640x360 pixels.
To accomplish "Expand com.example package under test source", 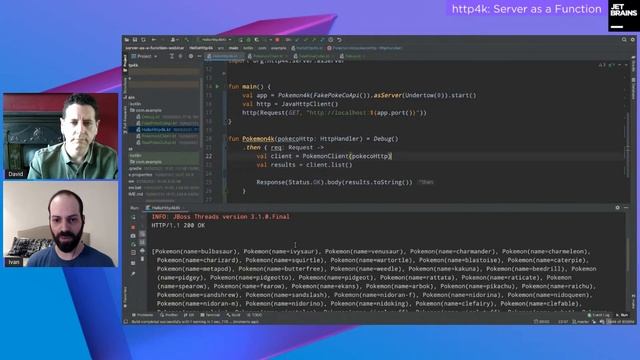I will (x=146, y=162).
